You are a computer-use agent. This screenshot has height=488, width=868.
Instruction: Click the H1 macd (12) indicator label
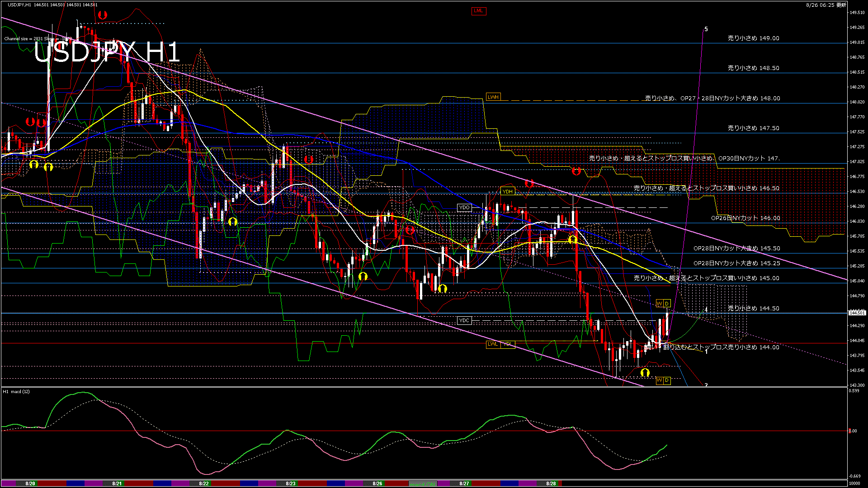click(x=16, y=392)
